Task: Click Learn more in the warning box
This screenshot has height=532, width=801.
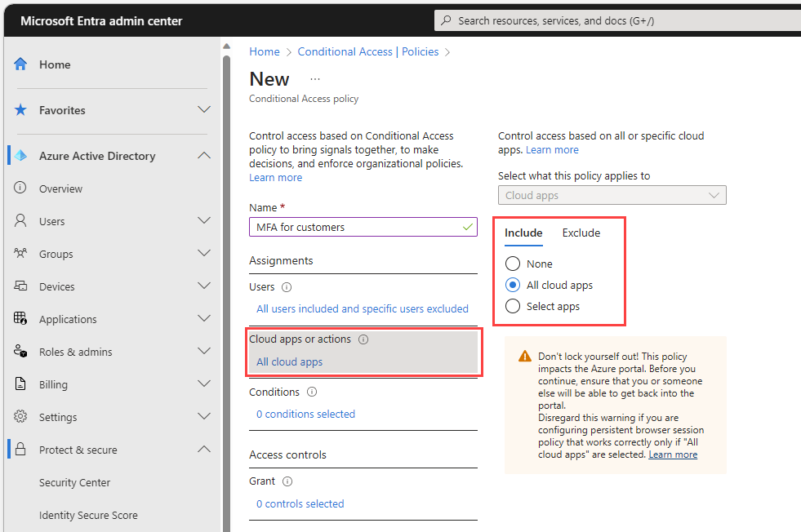Action: point(673,454)
